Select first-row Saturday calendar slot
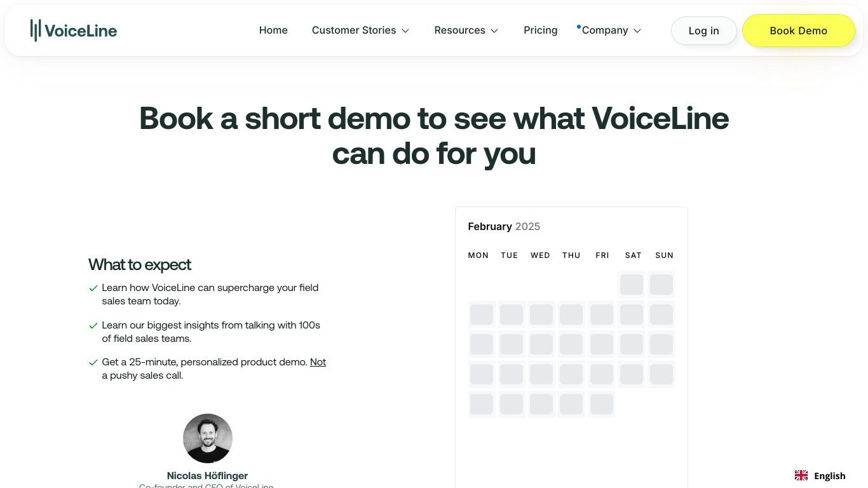This screenshot has height=488, width=868. (x=632, y=285)
